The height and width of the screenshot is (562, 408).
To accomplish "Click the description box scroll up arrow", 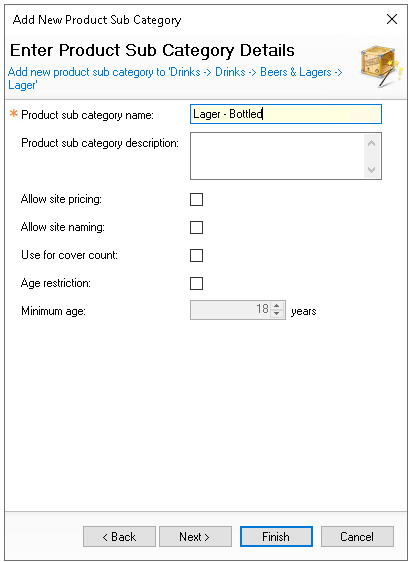I will pos(372,143).
